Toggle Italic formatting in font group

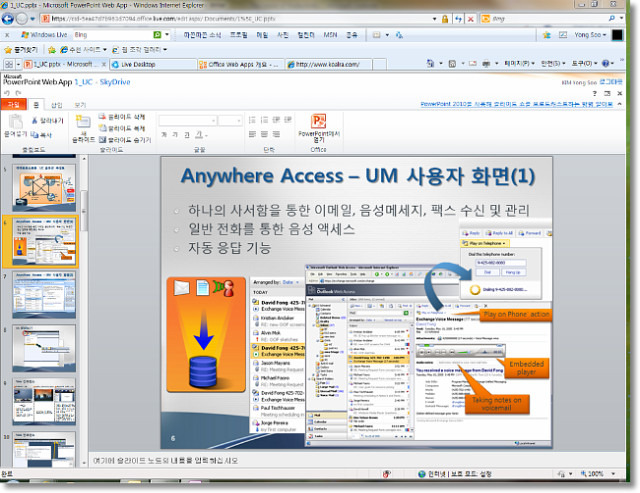coord(175,135)
